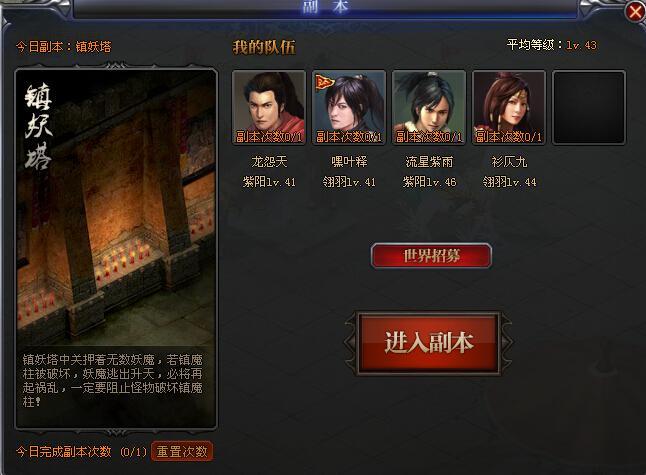646x475 pixels.
Task: Select 衫仄九 female character portrait
Action: [509, 107]
